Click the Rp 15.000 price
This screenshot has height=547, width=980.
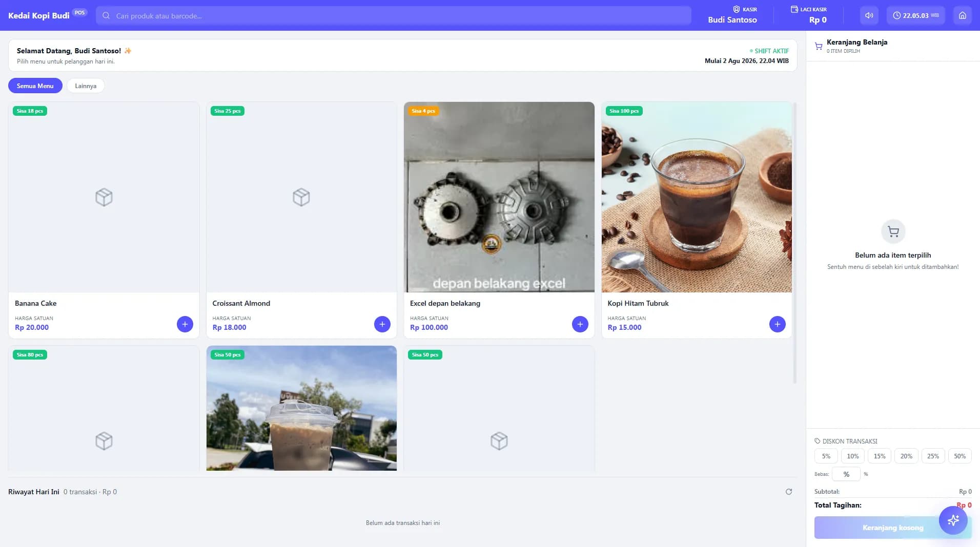625,327
